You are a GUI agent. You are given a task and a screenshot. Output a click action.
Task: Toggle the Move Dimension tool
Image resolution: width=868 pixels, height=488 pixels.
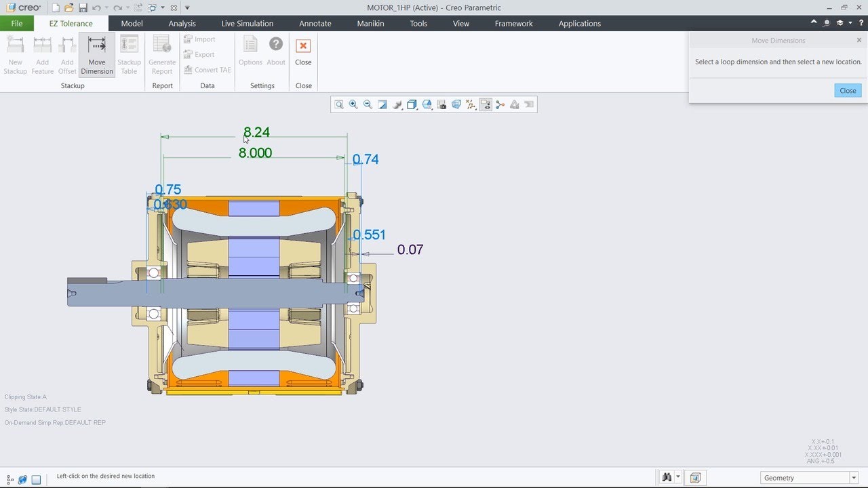point(97,56)
